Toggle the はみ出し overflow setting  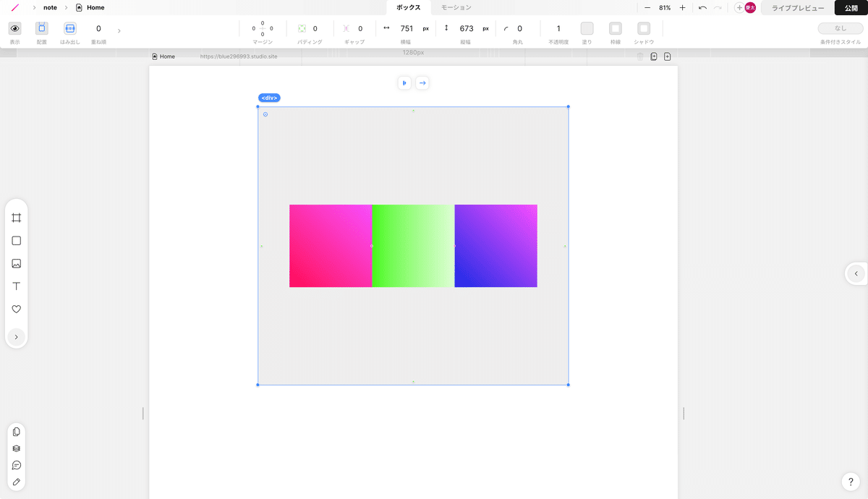(x=70, y=28)
